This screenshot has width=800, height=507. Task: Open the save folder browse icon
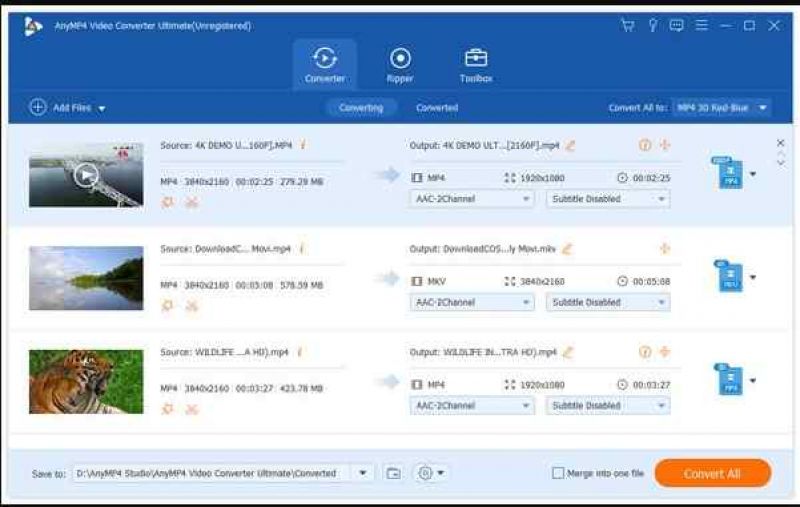point(393,473)
